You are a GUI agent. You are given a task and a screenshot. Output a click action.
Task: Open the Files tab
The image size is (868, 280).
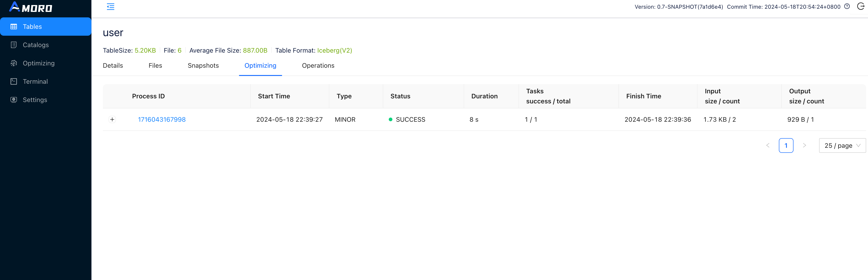pos(155,65)
